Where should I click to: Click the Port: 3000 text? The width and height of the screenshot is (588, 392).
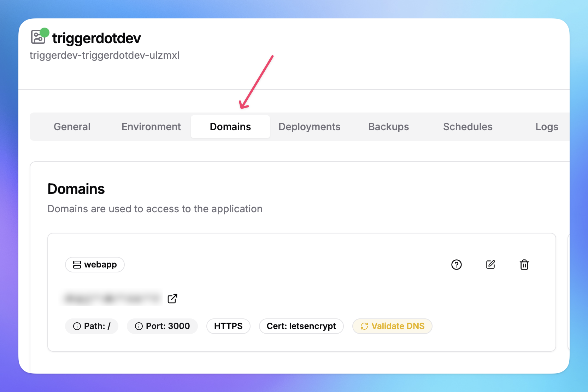coord(168,326)
